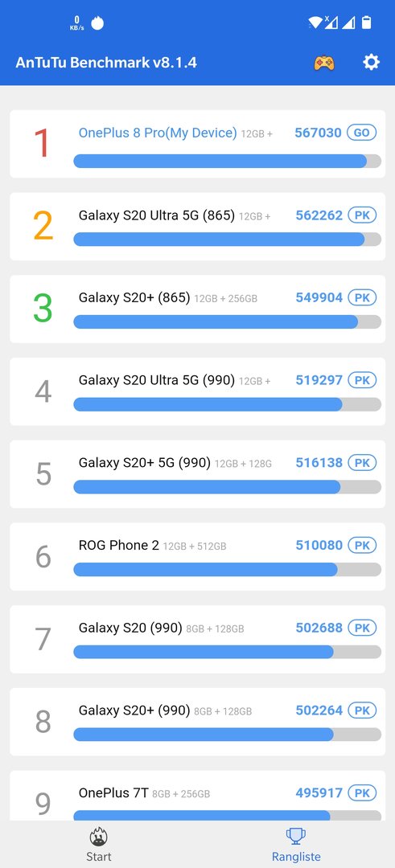The image size is (395, 868).
Task: Tap PK button next to ROG Phone 2
Action: (362, 545)
